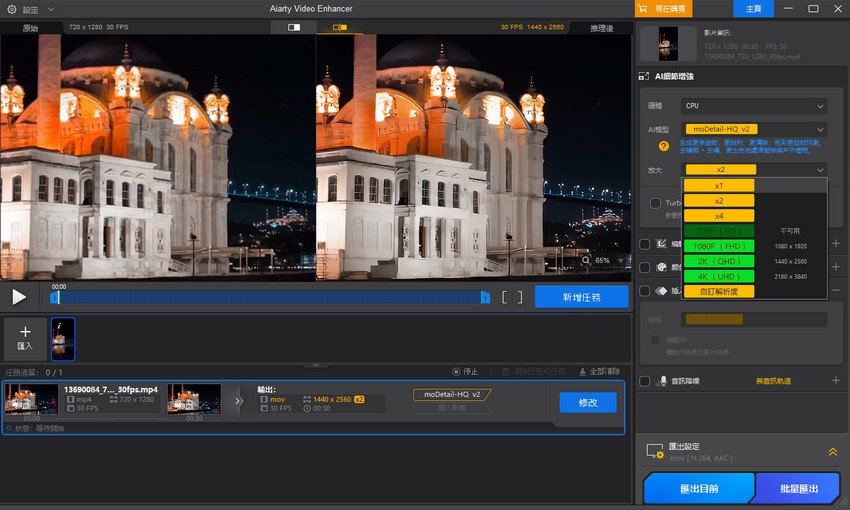
Task: Click the 1440 x 2560 output resolution text
Action: (x=332, y=399)
